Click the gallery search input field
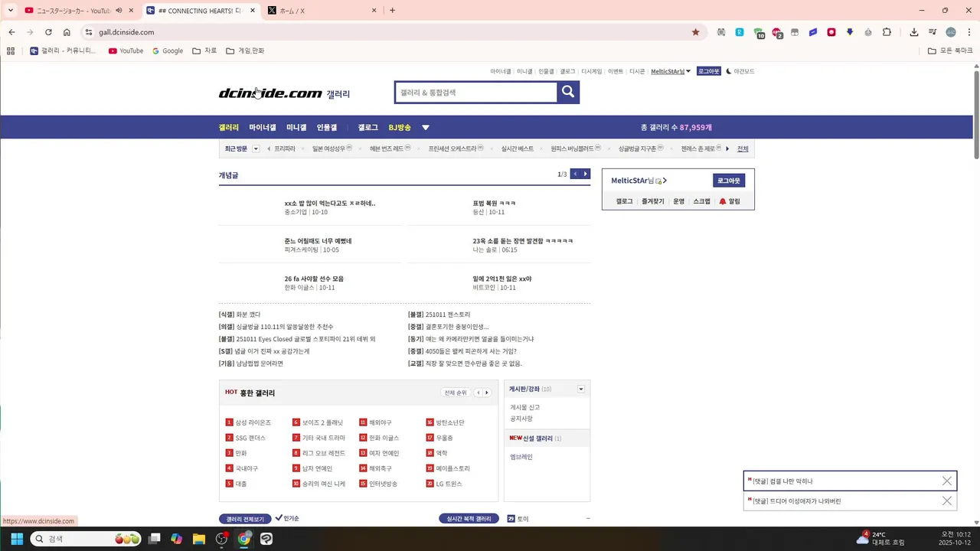980x551 pixels. pos(475,92)
